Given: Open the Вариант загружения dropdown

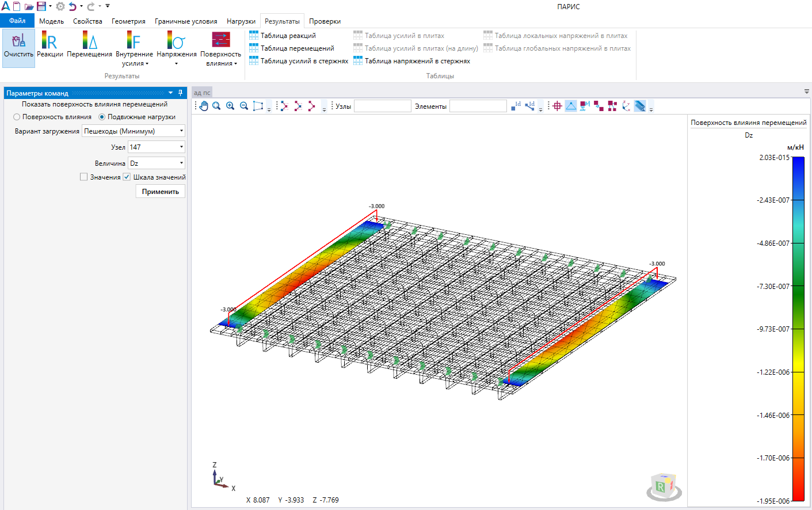Looking at the screenshot, I should tap(134, 131).
